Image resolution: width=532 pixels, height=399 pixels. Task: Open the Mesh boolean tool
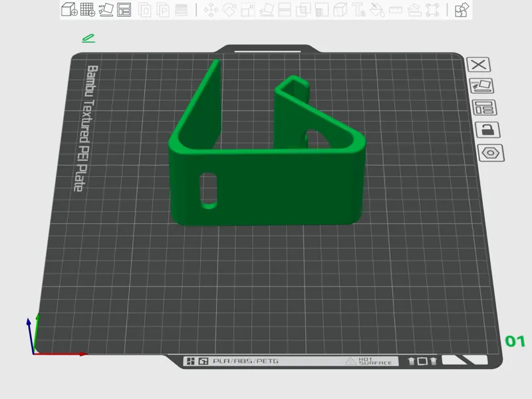coord(303,10)
